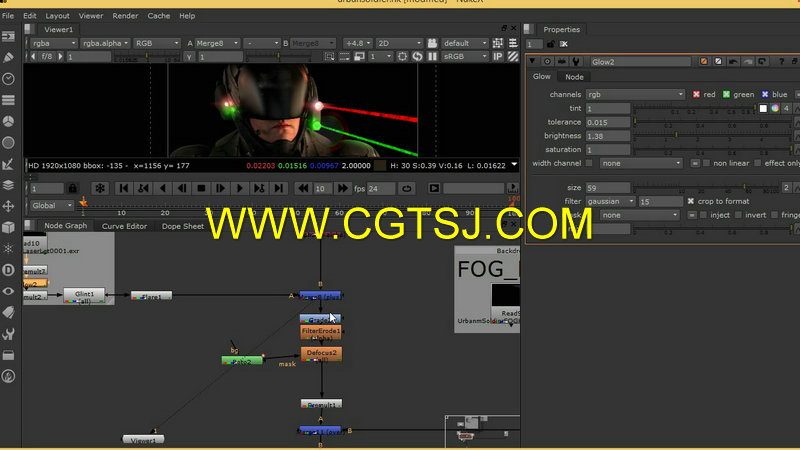800x450 pixels.
Task: Clear all properties panels icon
Action: click(564, 44)
